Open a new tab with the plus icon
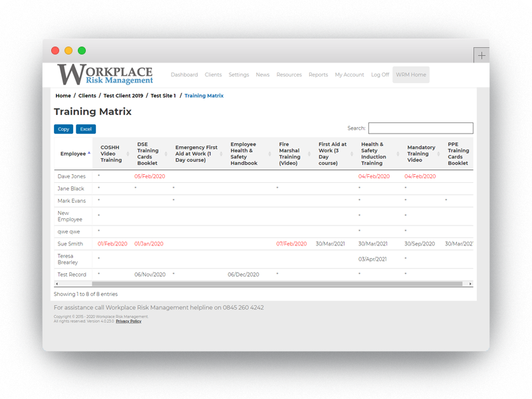 pos(481,56)
